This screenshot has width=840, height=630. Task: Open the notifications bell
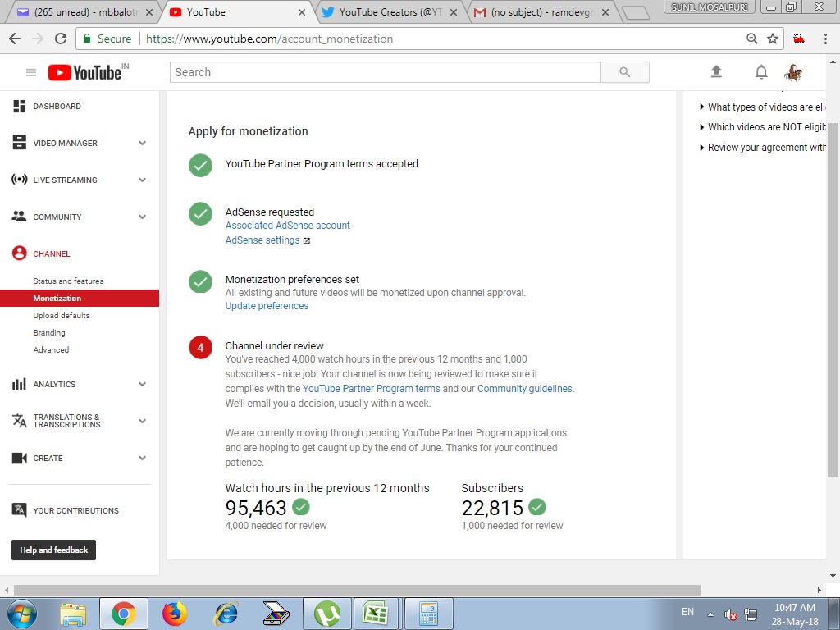pos(761,72)
